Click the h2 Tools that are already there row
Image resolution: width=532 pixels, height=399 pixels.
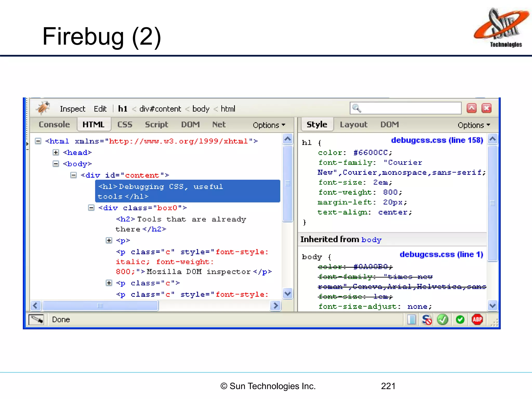181,224
